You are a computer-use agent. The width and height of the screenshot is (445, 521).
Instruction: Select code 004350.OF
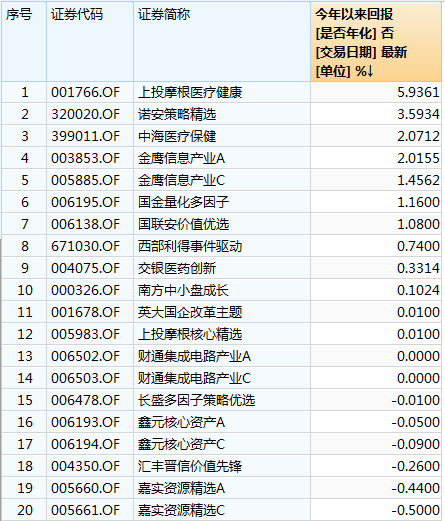click(x=85, y=466)
